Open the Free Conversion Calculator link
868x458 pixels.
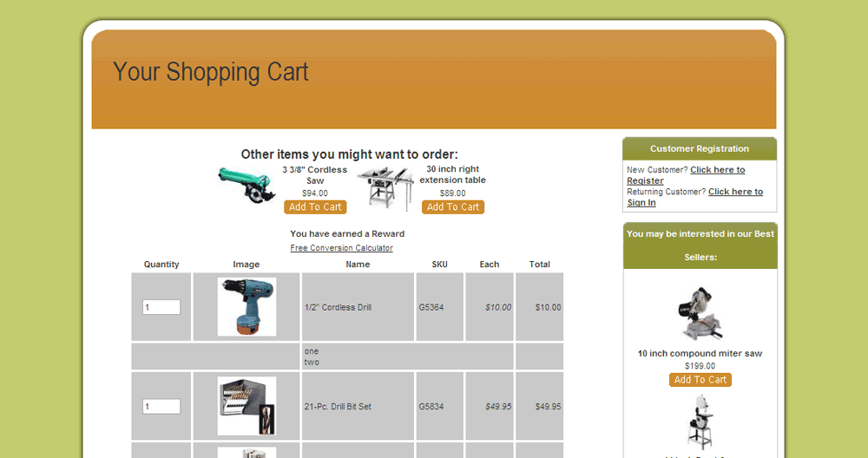tap(341, 248)
